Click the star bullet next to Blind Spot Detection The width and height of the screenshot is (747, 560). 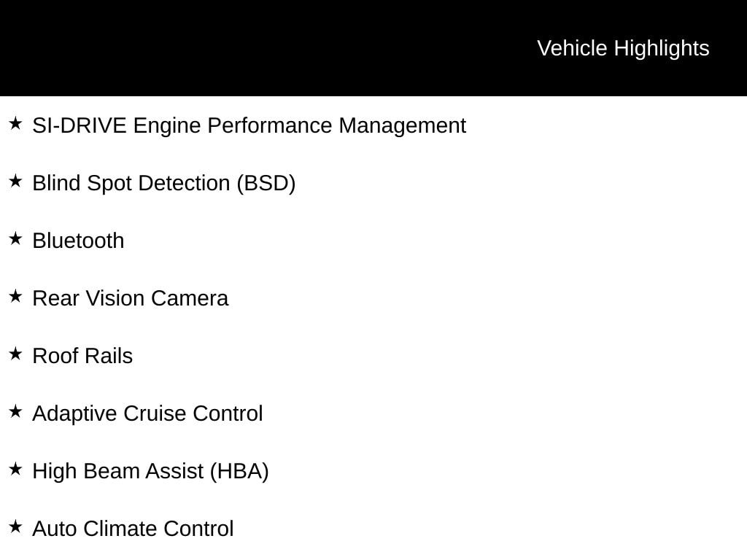(x=15, y=182)
